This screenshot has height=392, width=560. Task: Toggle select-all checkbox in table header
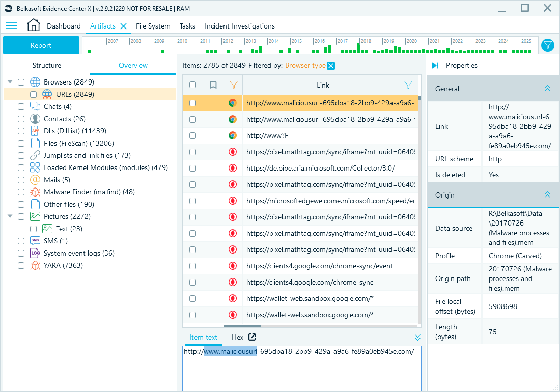(x=192, y=85)
